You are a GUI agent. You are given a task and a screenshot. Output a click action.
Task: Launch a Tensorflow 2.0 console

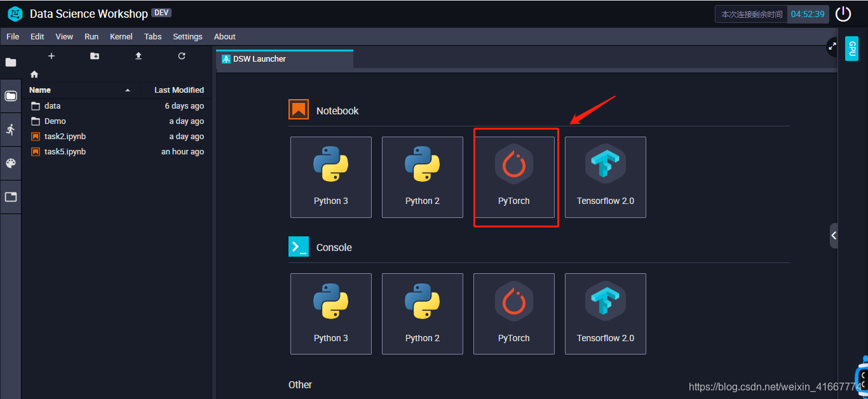click(606, 314)
